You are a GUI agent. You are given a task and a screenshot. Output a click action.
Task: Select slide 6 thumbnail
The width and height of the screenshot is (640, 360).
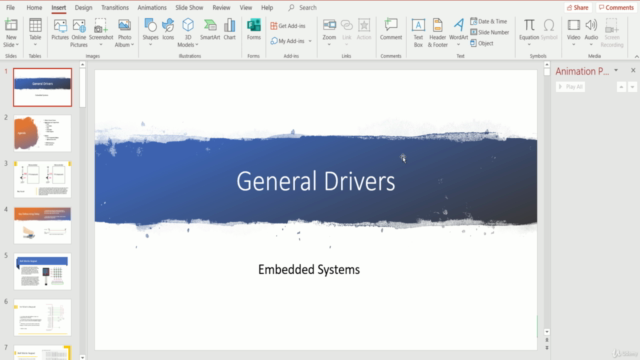(x=42, y=317)
